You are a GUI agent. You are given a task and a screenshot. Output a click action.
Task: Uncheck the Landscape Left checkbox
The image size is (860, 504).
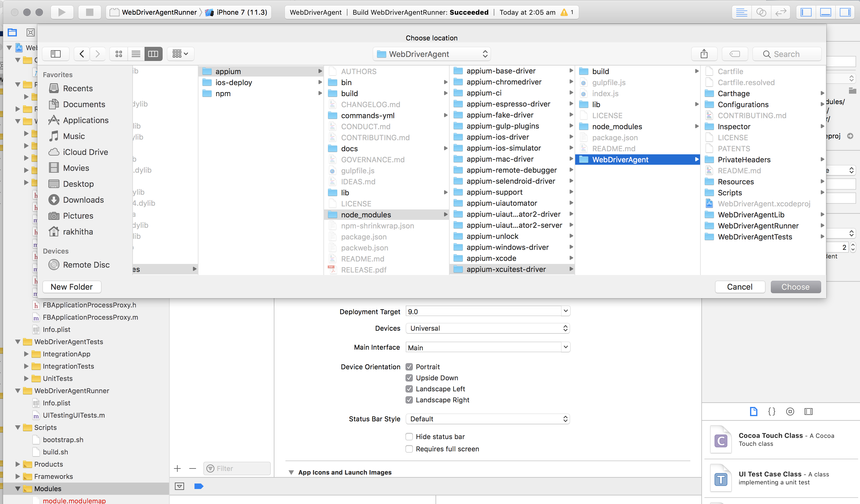(x=409, y=389)
